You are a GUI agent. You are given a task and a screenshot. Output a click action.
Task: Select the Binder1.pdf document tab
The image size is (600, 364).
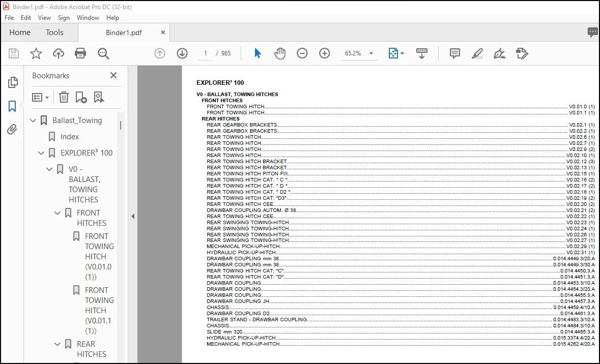click(x=124, y=33)
